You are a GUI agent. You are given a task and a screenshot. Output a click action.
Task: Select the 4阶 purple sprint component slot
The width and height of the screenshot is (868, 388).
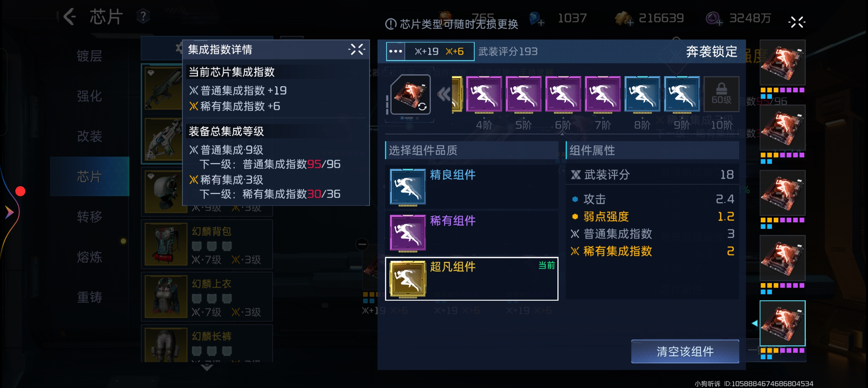coord(484,94)
